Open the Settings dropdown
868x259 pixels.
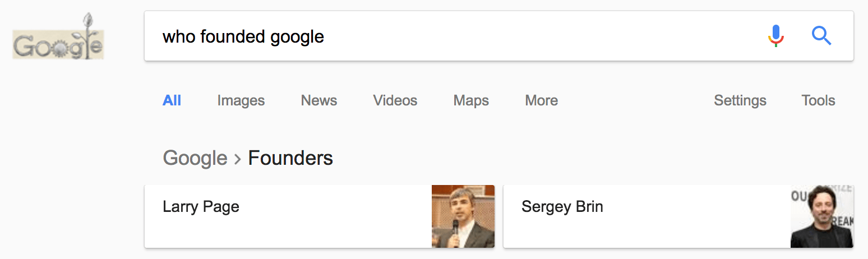tap(740, 101)
